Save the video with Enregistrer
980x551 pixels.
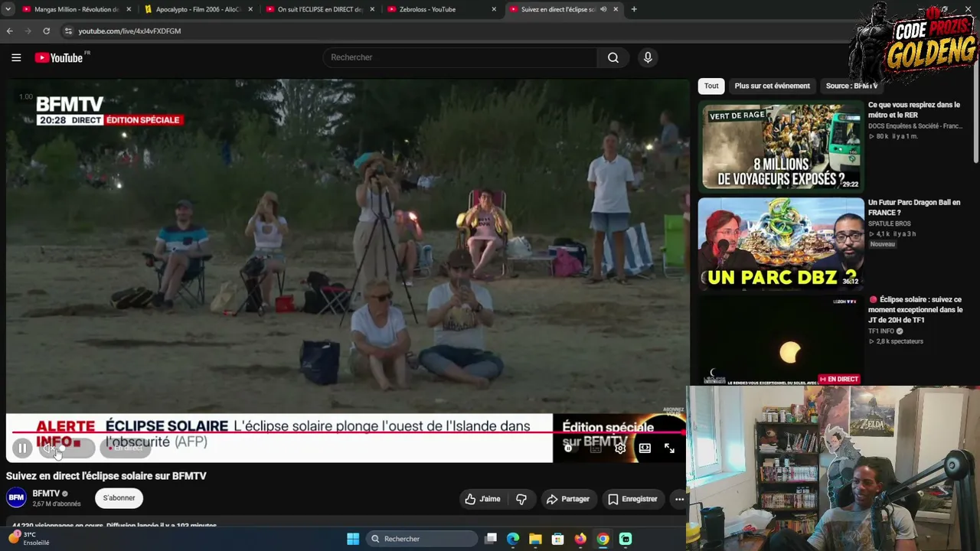click(632, 499)
